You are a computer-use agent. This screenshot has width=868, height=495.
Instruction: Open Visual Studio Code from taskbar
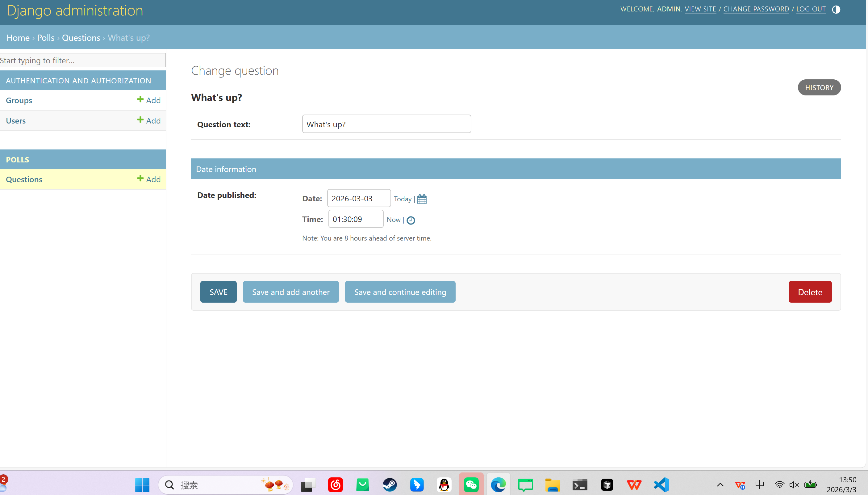click(661, 485)
